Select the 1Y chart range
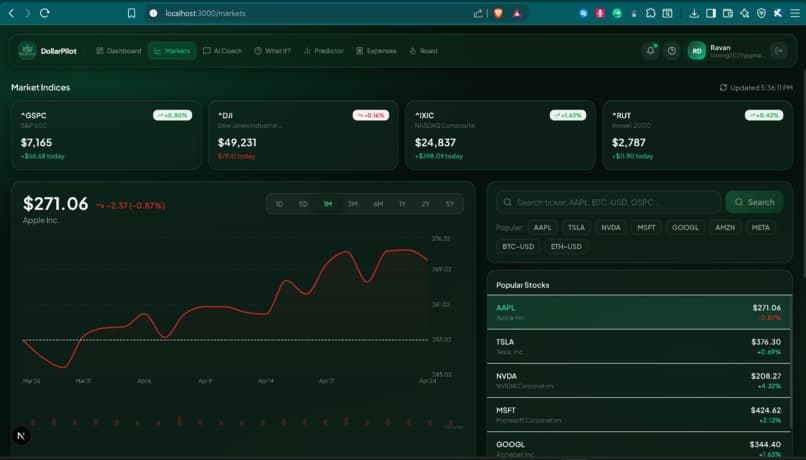This screenshot has width=806, height=460. pos(402,204)
